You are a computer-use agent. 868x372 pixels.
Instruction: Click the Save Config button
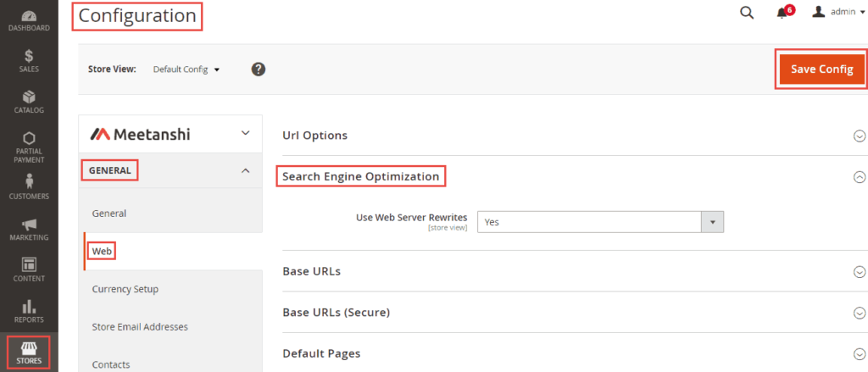821,69
